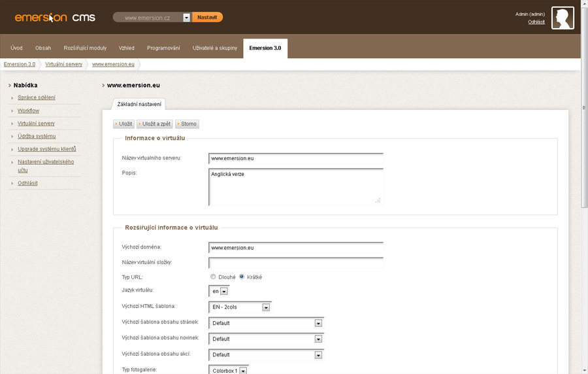Click the page vertical scrollbar
The width and height of the screenshot is (588, 374).
(583, 196)
